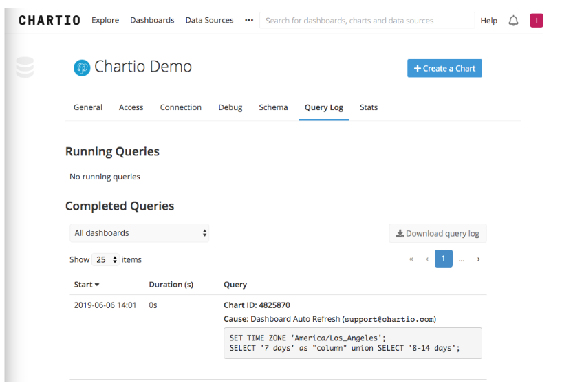562x392 pixels.
Task: Click the Duration (s) column header
Action: click(171, 285)
